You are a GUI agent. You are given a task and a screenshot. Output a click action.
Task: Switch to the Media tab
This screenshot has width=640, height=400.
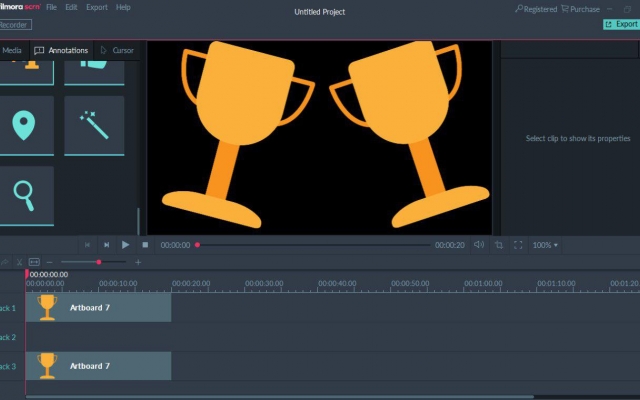12,50
